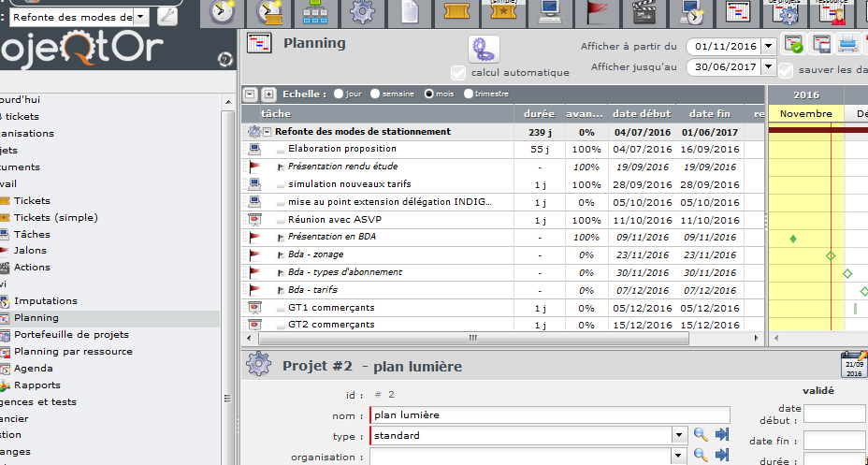Open 'Portefeuille de projets' in the sidebar
The width and height of the screenshot is (868, 465).
pos(71,334)
